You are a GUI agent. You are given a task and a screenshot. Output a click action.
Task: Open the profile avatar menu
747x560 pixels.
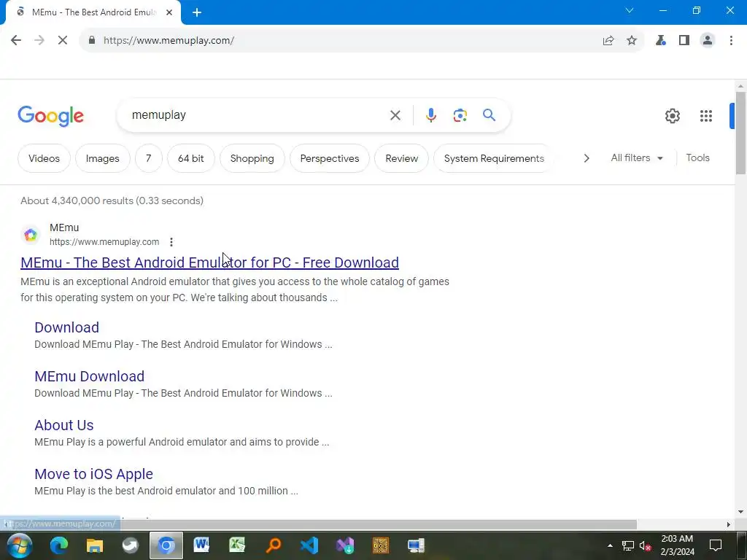708,41
